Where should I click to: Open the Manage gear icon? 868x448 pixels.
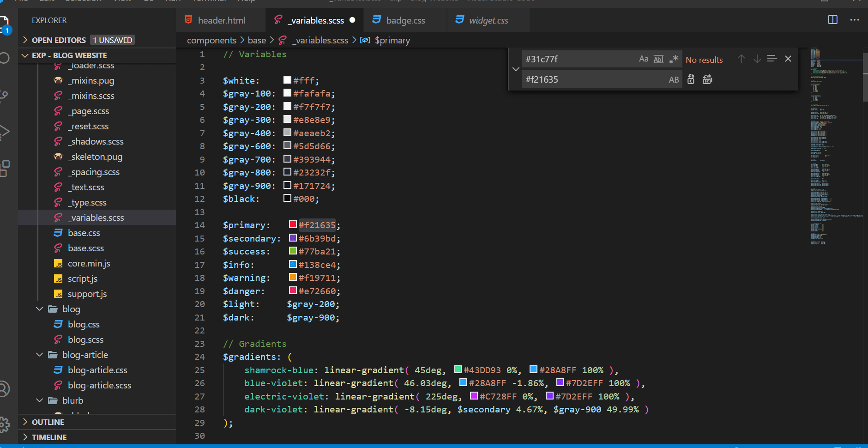coord(4,424)
